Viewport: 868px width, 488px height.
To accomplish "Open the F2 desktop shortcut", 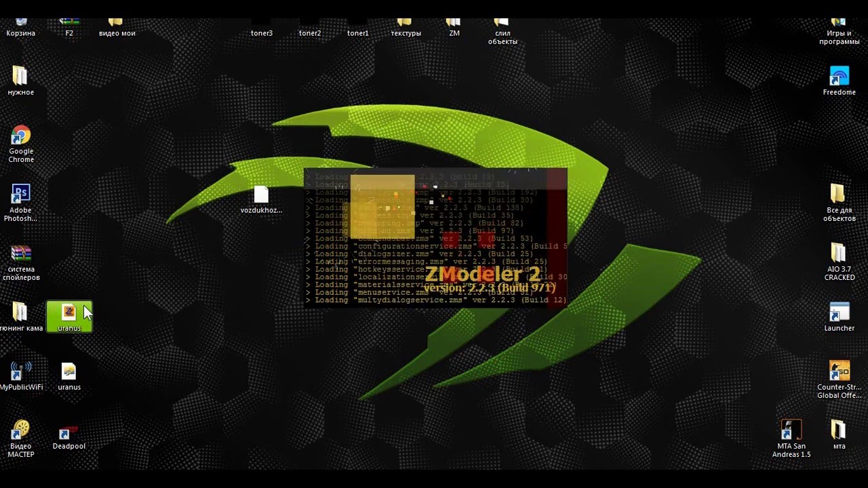I will 69,28.
